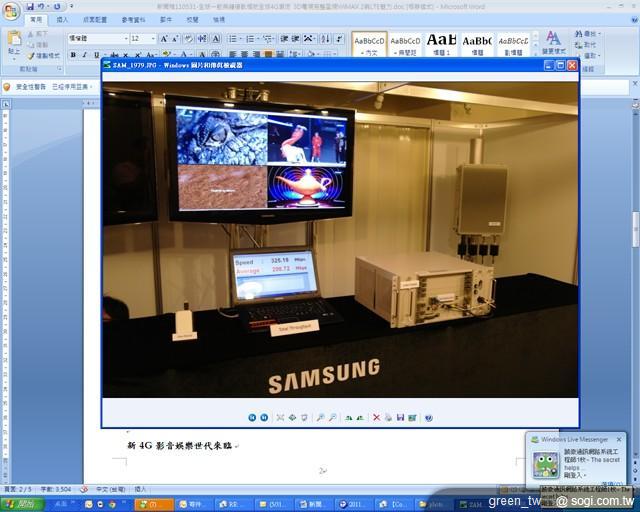640x512 pixels.
Task: Click actual size icon in picture viewer
Action: click(292, 417)
